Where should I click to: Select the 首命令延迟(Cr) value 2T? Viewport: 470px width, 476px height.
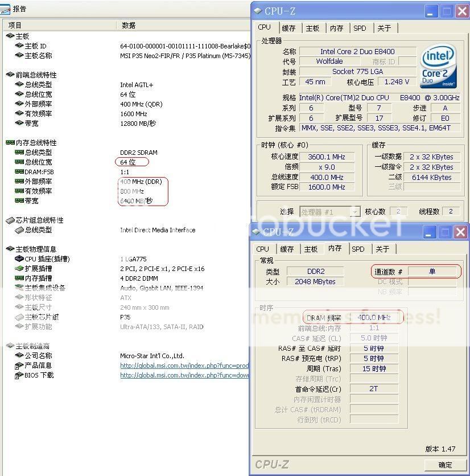tap(374, 388)
